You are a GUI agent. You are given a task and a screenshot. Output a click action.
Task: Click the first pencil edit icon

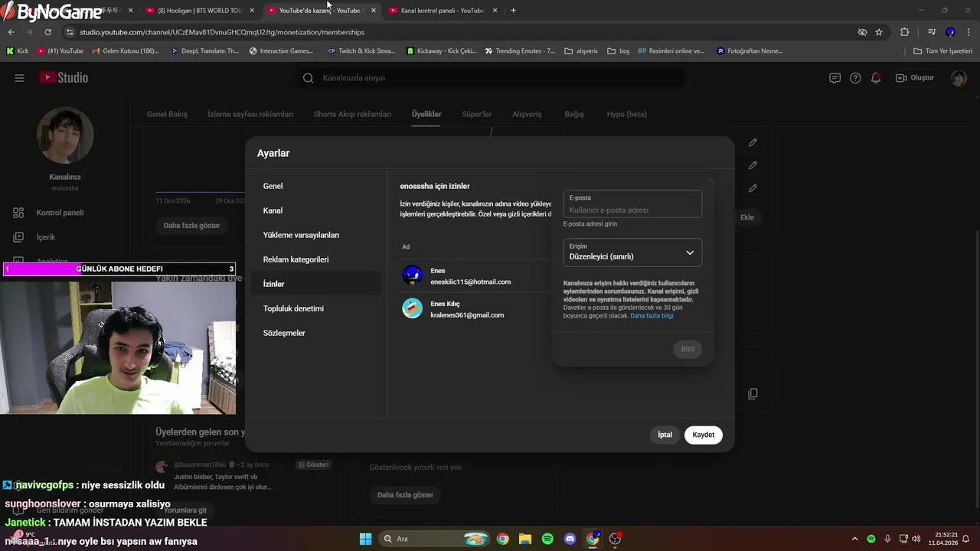(753, 142)
